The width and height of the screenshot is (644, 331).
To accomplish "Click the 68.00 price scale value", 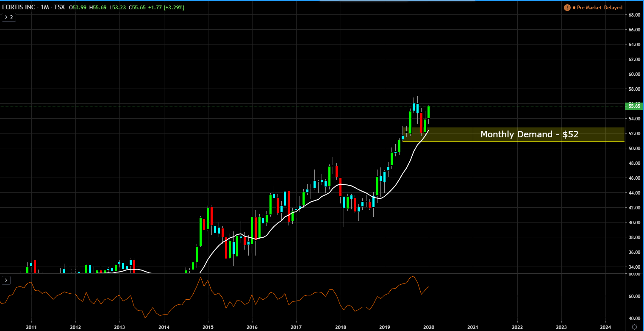I will (634, 15).
